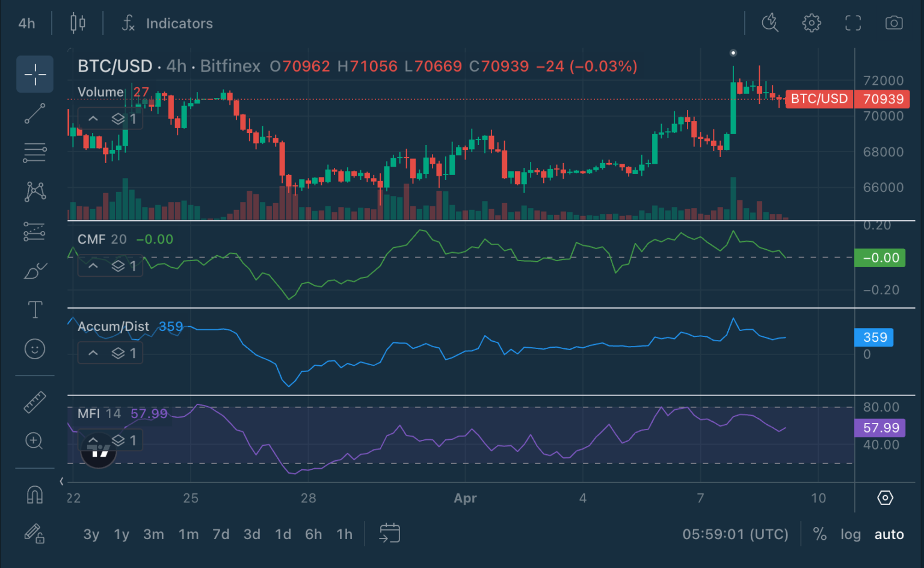Collapse the CMF indicator pane
Screen dimensions: 924x568
(93, 265)
